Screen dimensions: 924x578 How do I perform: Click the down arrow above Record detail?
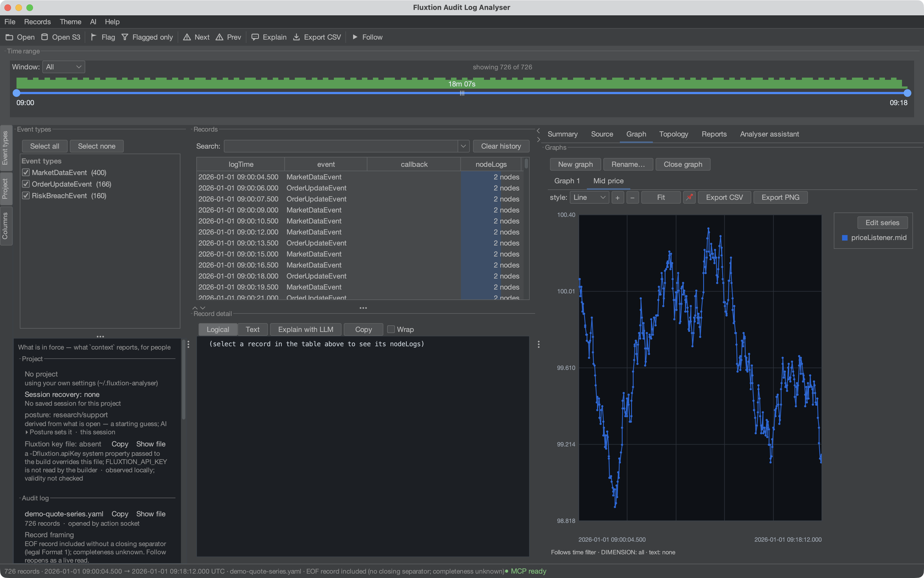[203, 308]
